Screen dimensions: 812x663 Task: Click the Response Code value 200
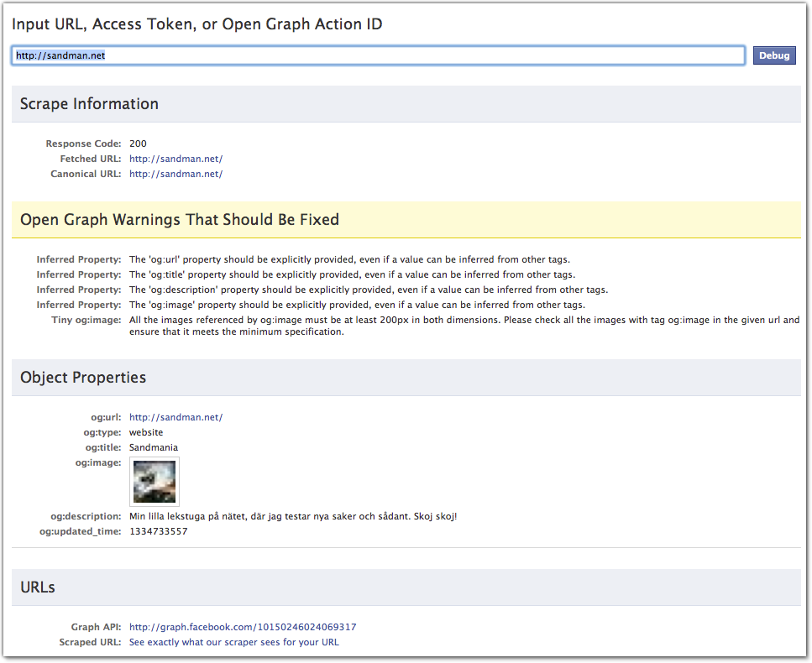[138, 144]
